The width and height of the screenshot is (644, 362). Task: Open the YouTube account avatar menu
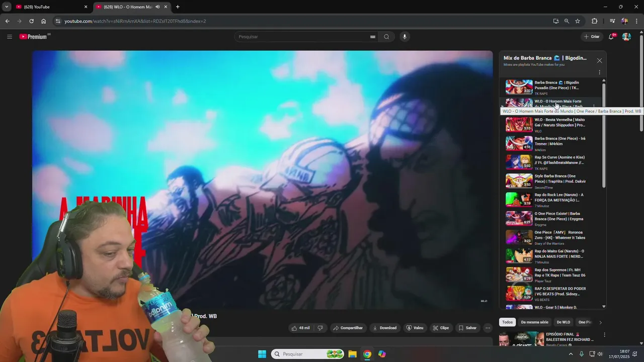(x=626, y=37)
